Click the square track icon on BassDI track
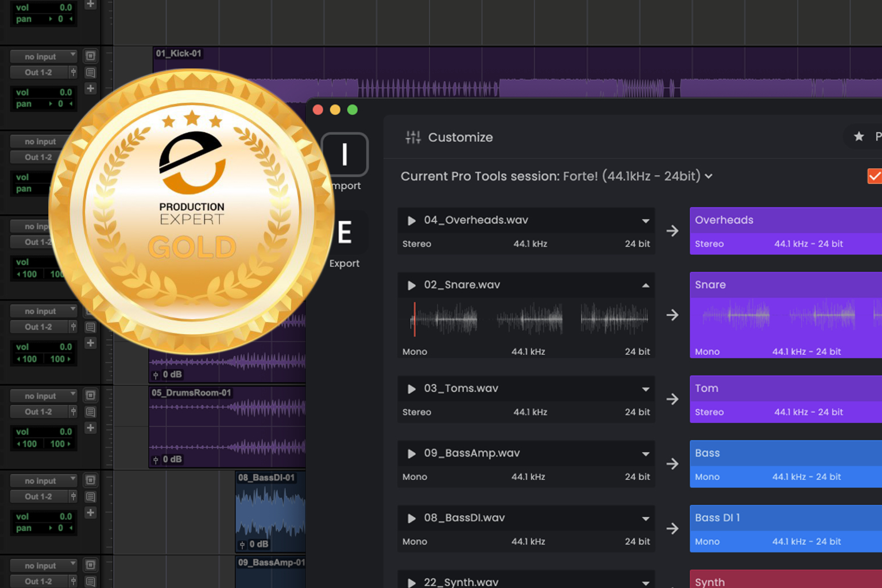This screenshot has height=588, width=882. pyautogui.click(x=90, y=480)
